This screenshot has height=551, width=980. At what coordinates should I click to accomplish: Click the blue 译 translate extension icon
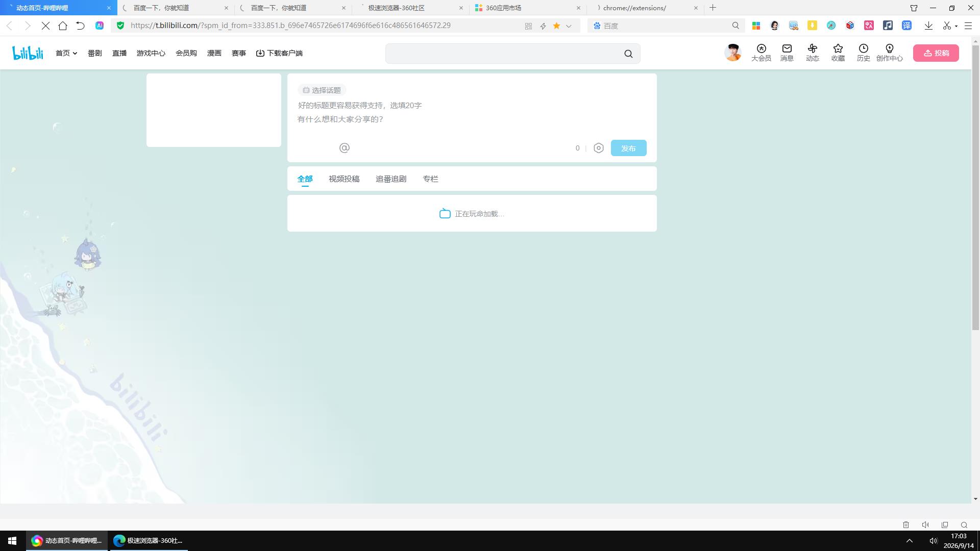coord(906,26)
